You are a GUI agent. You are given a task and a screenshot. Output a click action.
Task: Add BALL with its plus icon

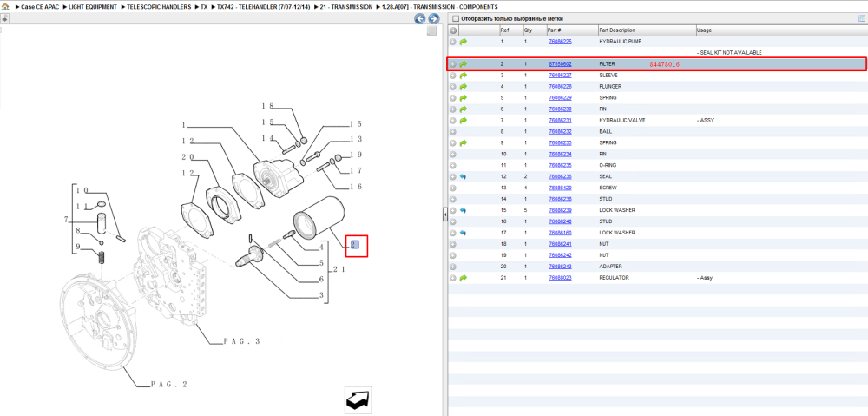[453, 132]
